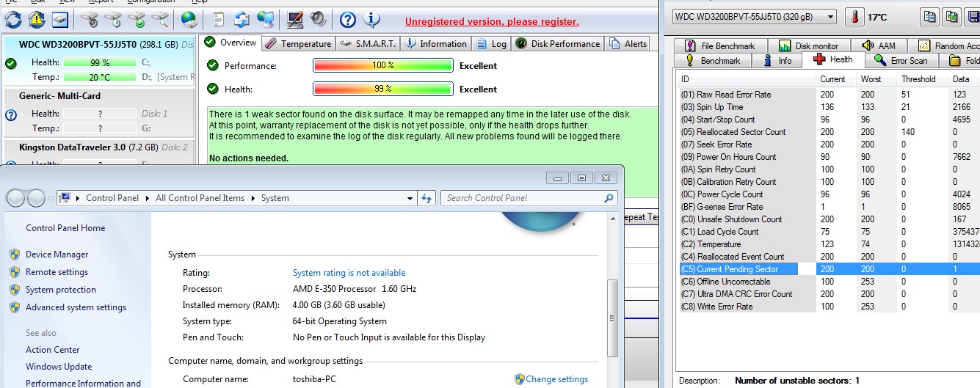Open Action Center link
The height and width of the screenshot is (388, 980).
coord(53,350)
